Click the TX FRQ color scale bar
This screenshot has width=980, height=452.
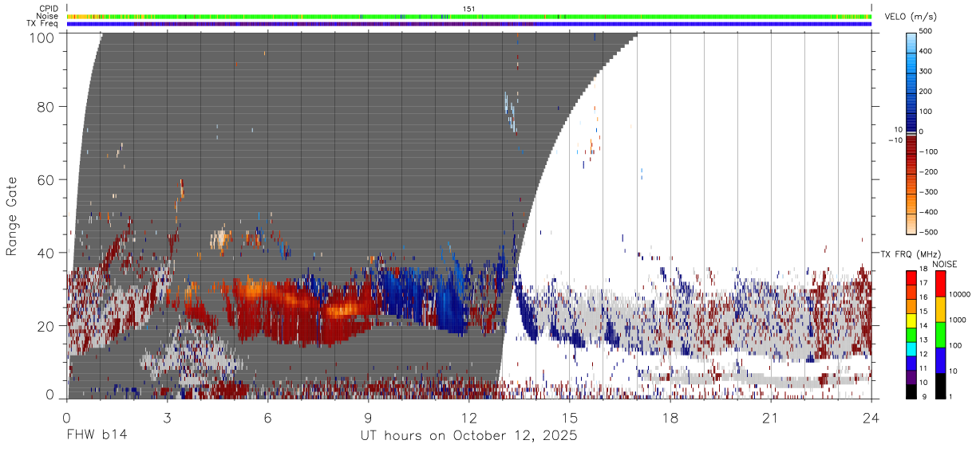pyautogui.click(x=911, y=334)
